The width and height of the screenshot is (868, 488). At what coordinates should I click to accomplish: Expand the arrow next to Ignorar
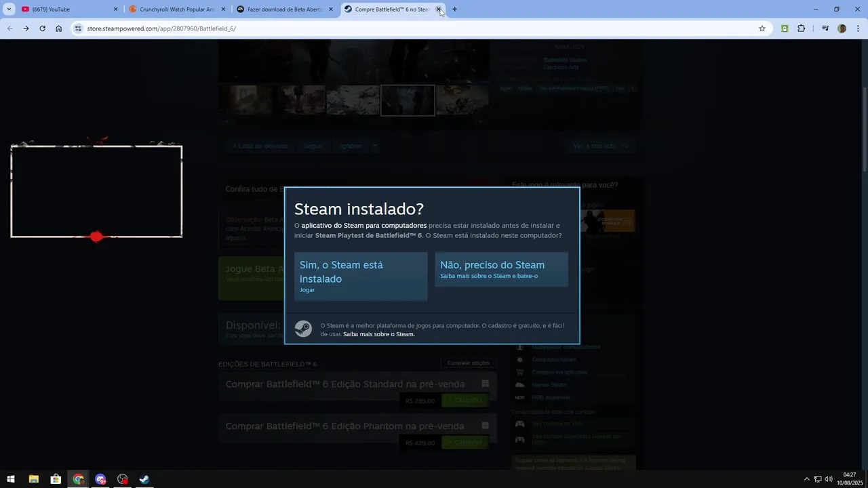click(x=374, y=146)
